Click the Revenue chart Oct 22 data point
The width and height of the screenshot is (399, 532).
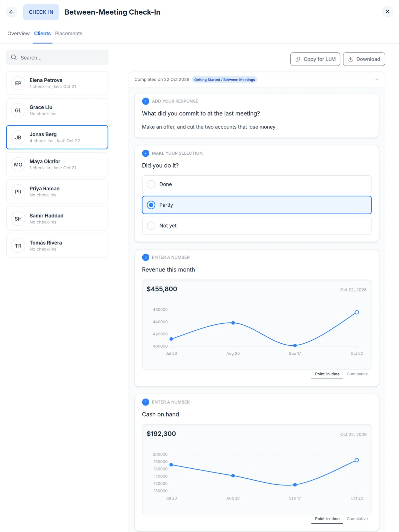tap(357, 312)
